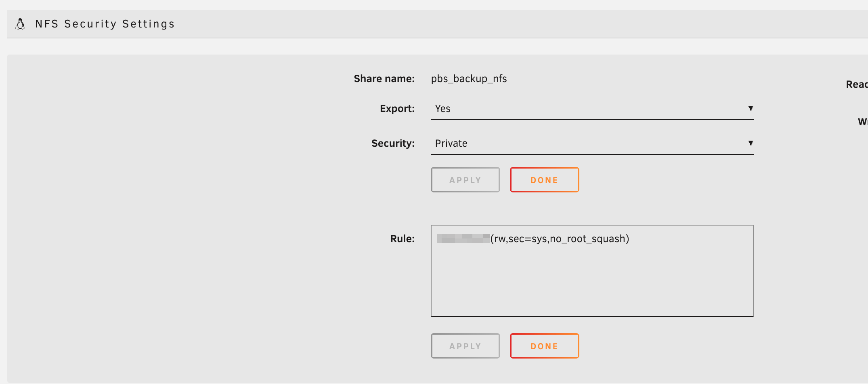Click the Security dropdown arrow

pyautogui.click(x=751, y=143)
